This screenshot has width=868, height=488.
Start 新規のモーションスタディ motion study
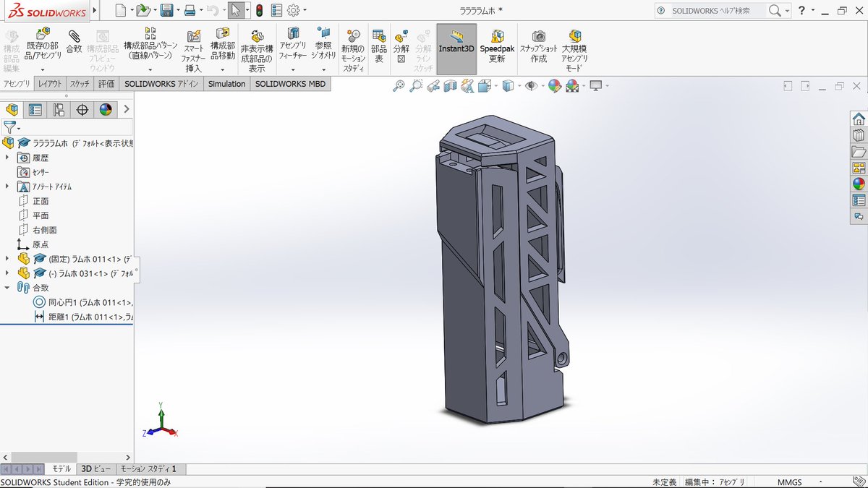coord(354,51)
